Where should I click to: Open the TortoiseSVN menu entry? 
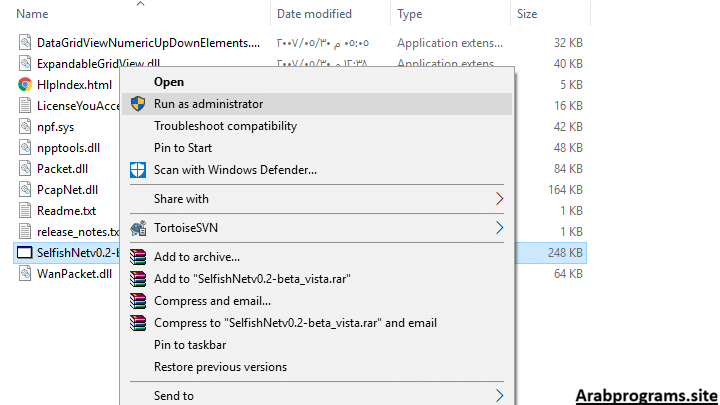317,228
